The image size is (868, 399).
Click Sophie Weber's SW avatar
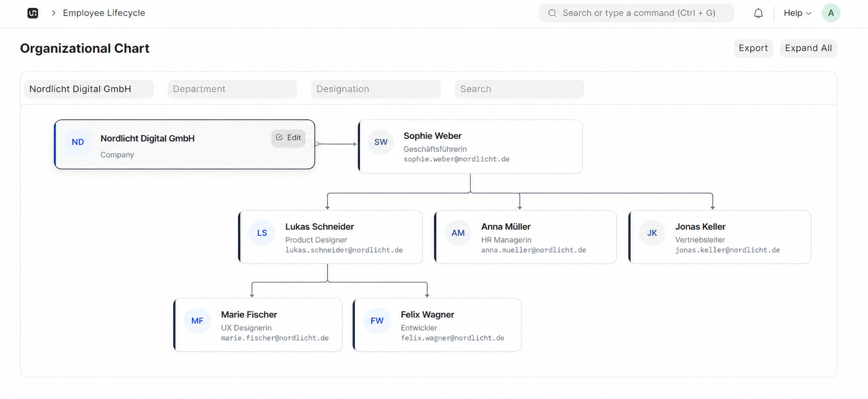tap(381, 142)
